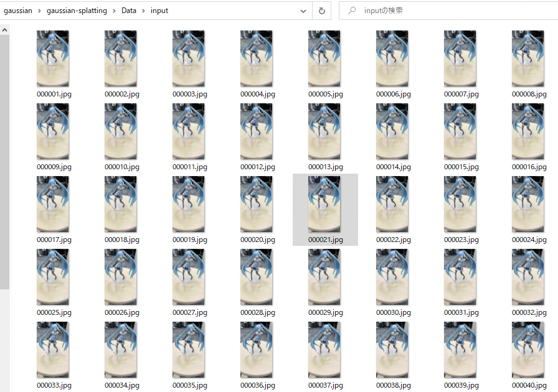Click the scroll-up arrow in the left pane
This screenshot has width=558, height=392.
click(4, 30)
